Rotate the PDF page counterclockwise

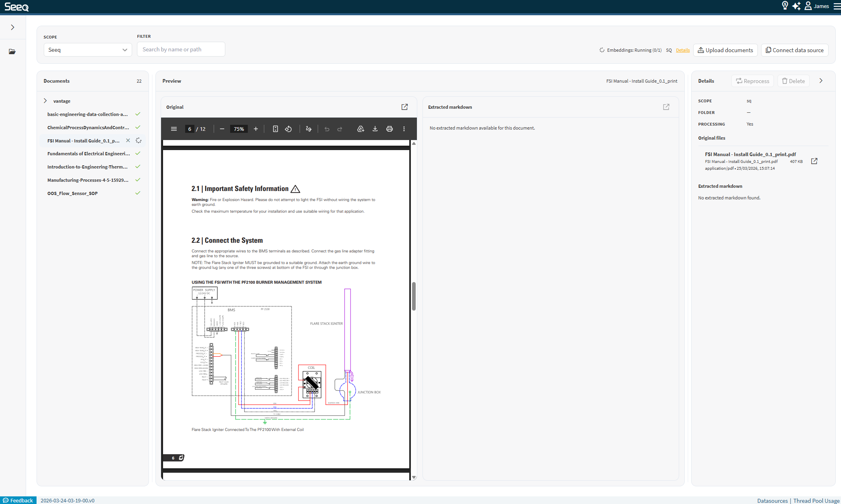pyautogui.click(x=288, y=129)
